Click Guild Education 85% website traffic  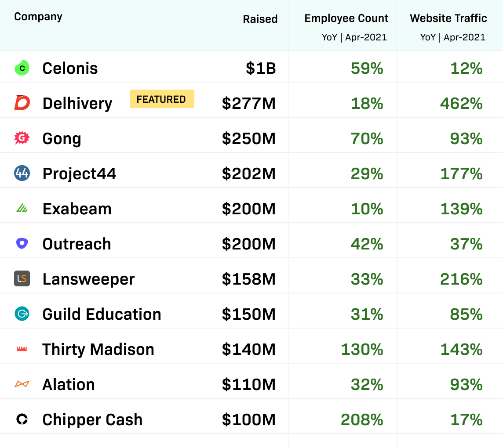467,314
